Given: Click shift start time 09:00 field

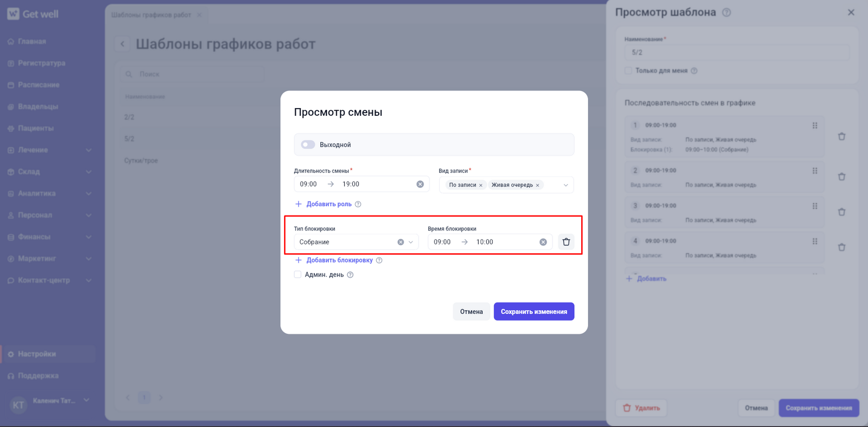Looking at the screenshot, I should click(308, 184).
